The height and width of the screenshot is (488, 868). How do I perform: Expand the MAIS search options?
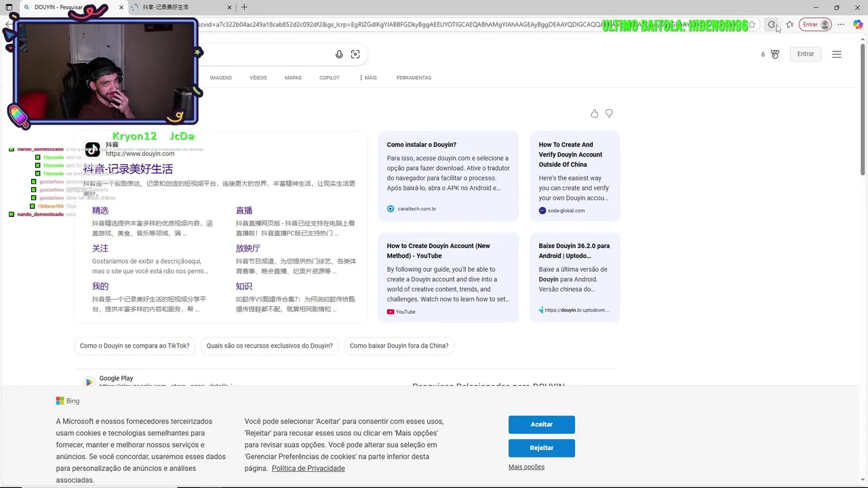pyautogui.click(x=368, y=78)
